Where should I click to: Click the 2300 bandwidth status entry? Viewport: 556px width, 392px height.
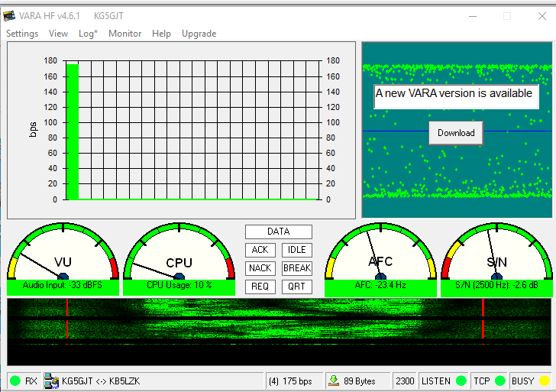405,381
